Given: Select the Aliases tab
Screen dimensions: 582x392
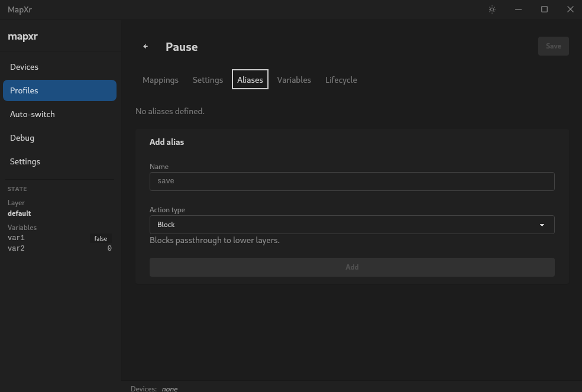Looking at the screenshot, I should click(x=250, y=80).
